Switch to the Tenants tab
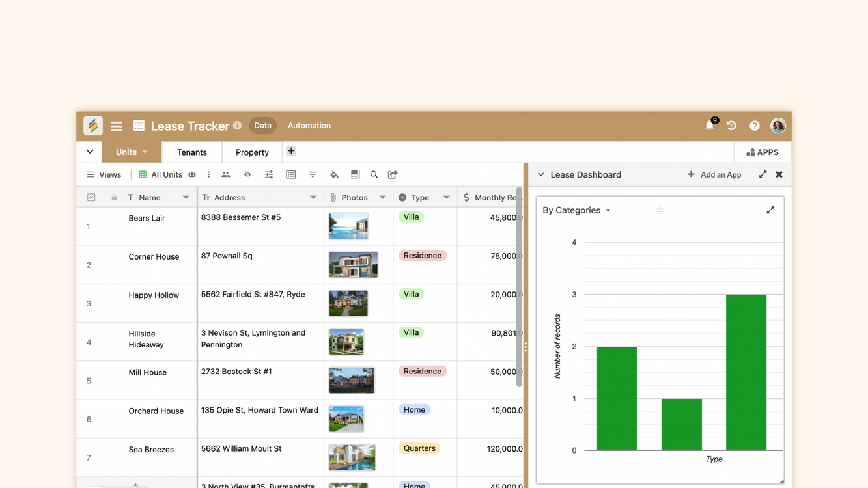Screen dimensions: 868x488 [191, 152]
